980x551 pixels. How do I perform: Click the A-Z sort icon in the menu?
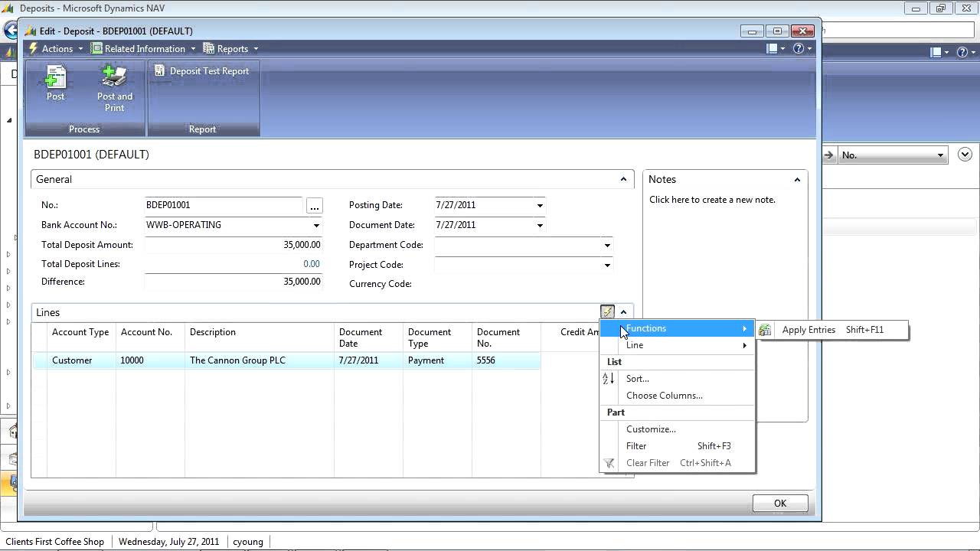pyautogui.click(x=609, y=379)
